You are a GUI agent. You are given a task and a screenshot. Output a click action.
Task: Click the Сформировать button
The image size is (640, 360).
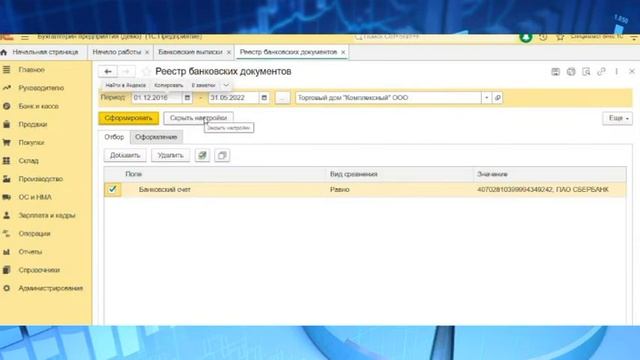point(129,118)
